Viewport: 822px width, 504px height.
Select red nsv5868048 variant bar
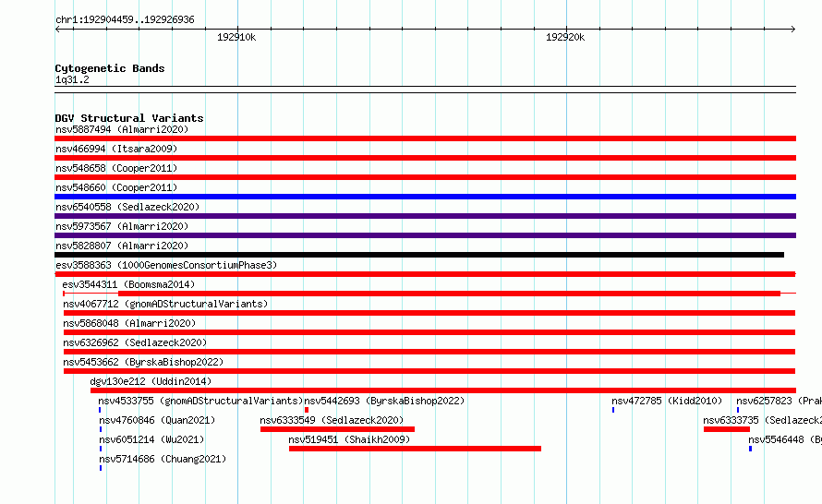pos(429,332)
